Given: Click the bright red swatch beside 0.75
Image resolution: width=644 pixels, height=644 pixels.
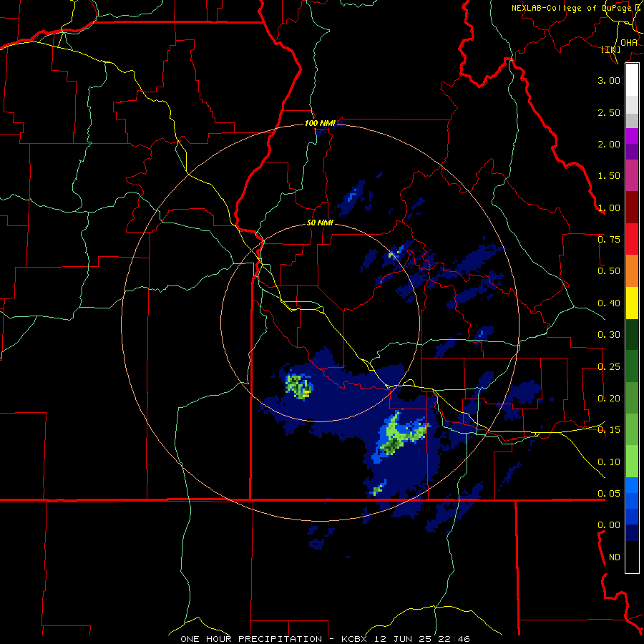Looking at the screenshot, I should tap(632, 239).
